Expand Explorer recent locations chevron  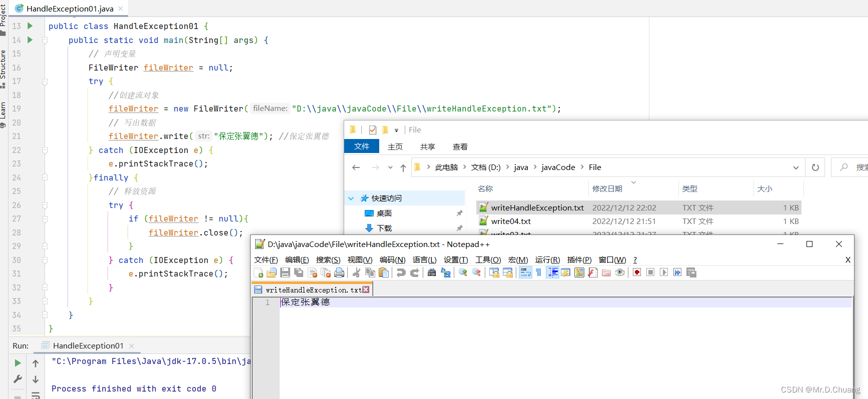coord(390,167)
